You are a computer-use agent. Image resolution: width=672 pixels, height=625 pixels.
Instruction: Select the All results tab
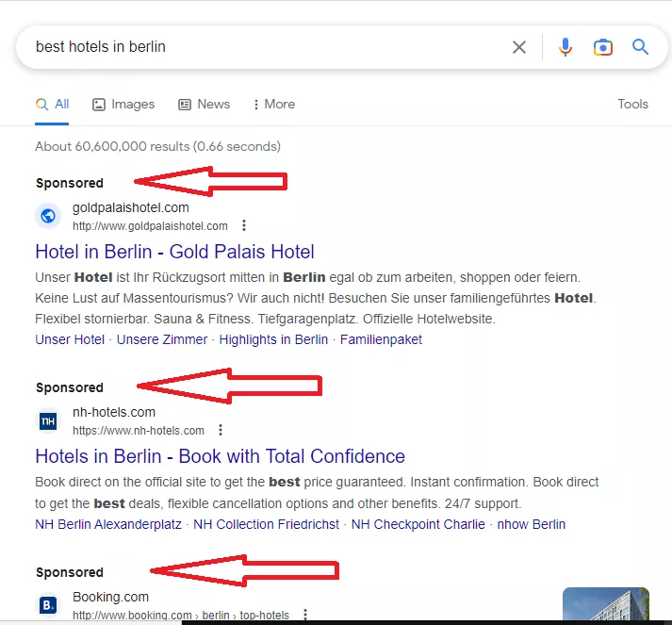52,104
